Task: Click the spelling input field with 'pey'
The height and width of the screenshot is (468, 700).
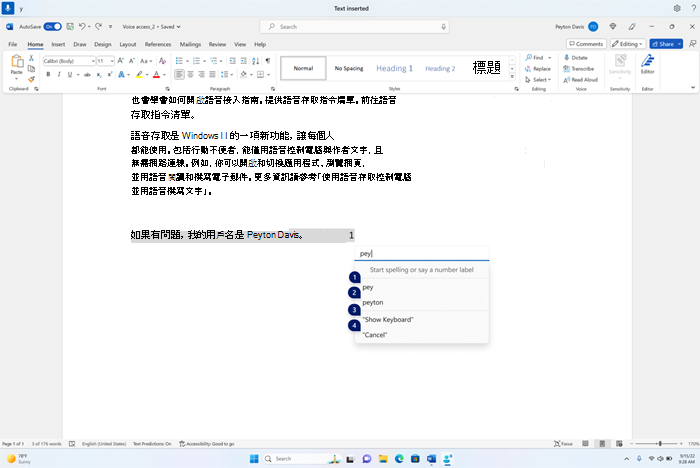Action: [422, 253]
